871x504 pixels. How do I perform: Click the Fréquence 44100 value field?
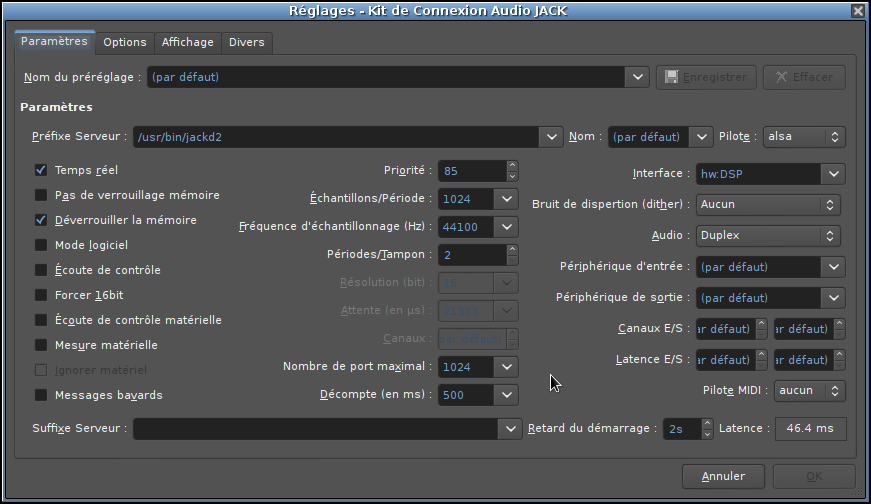click(467, 227)
